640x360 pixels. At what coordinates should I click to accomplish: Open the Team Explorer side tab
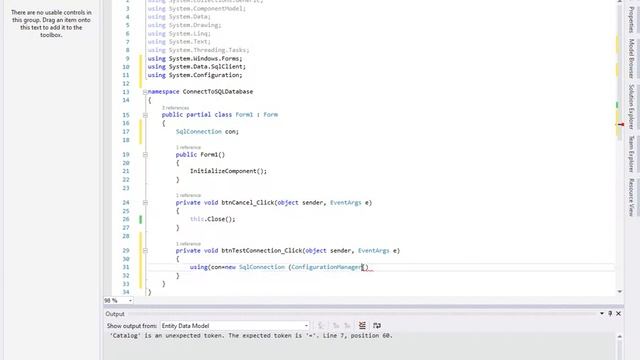pos(631,154)
